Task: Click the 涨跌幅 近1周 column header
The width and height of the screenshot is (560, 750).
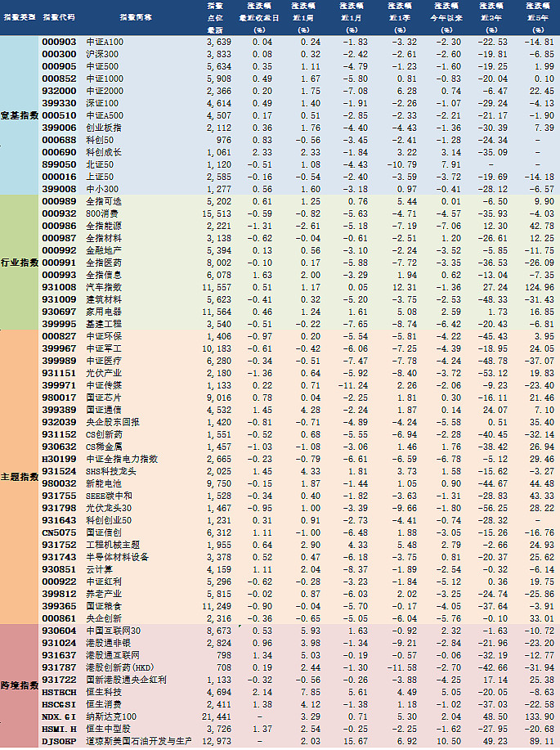Action: pos(306,16)
